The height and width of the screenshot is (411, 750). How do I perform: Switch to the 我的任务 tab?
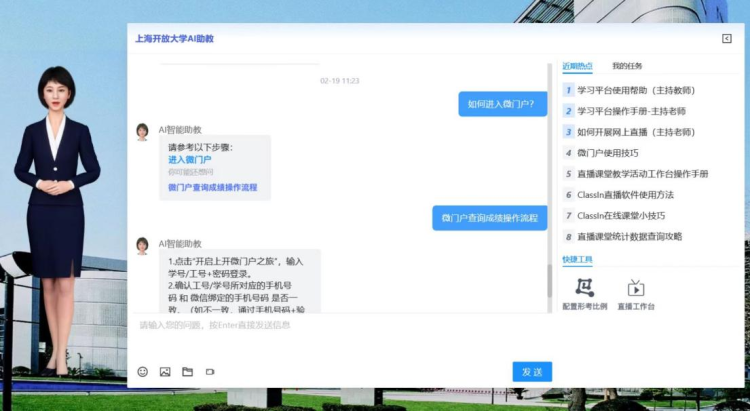(x=627, y=66)
